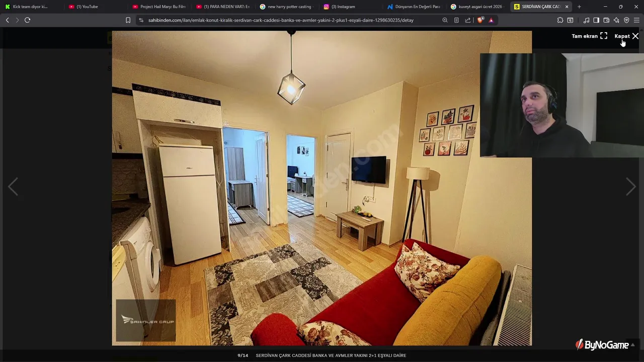Show previous photo with left arrow
644x362 pixels.
point(13,187)
